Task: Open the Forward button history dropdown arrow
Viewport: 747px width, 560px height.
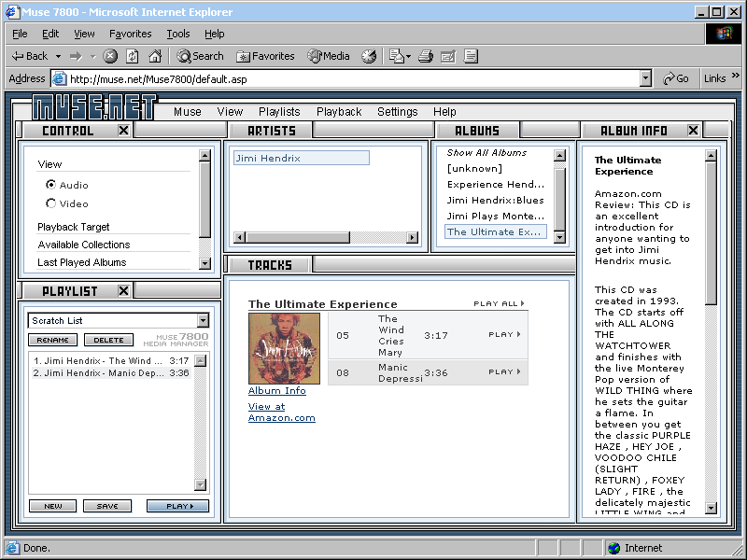Action: [x=92, y=56]
